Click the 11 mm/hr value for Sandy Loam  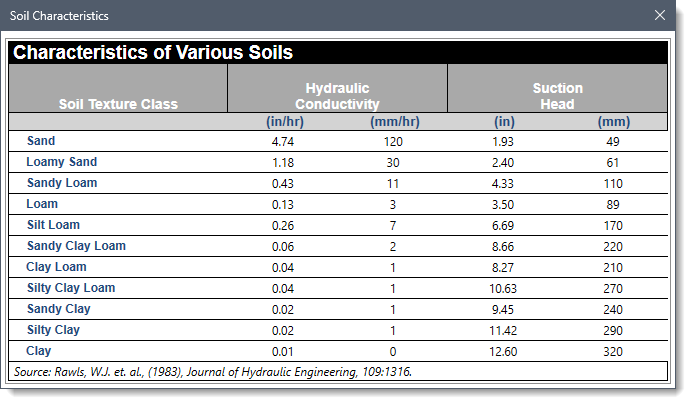393,184
